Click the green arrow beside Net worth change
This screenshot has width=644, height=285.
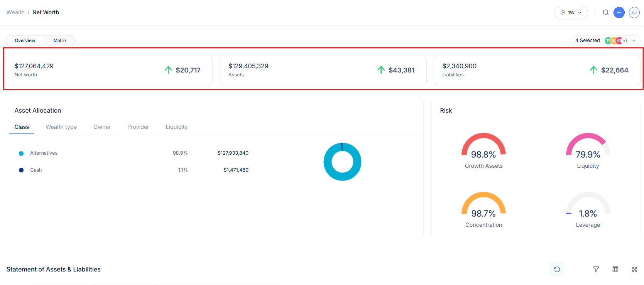point(168,70)
